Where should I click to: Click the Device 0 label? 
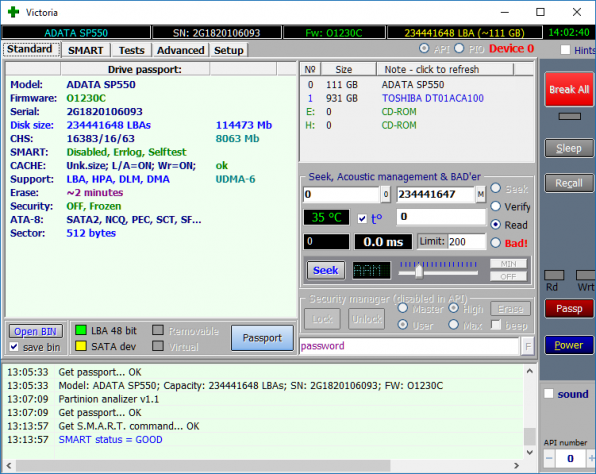pyautogui.click(x=511, y=49)
